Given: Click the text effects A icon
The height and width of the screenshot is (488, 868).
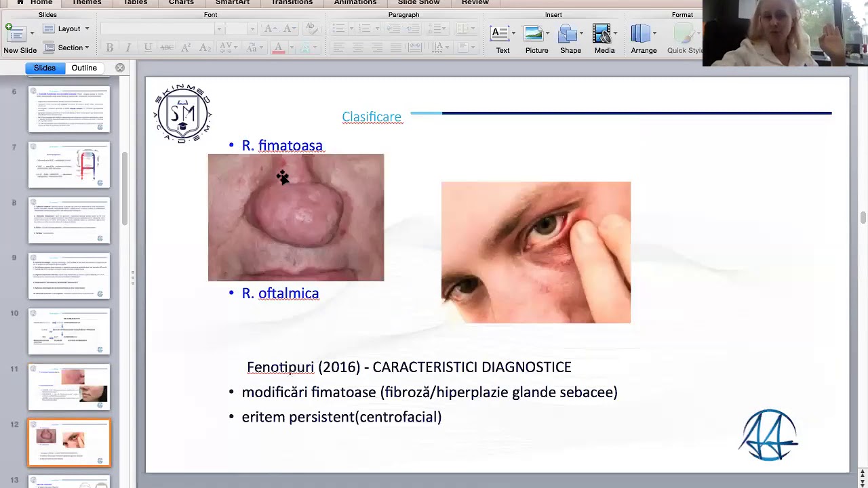Looking at the screenshot, I should (306, 47).
